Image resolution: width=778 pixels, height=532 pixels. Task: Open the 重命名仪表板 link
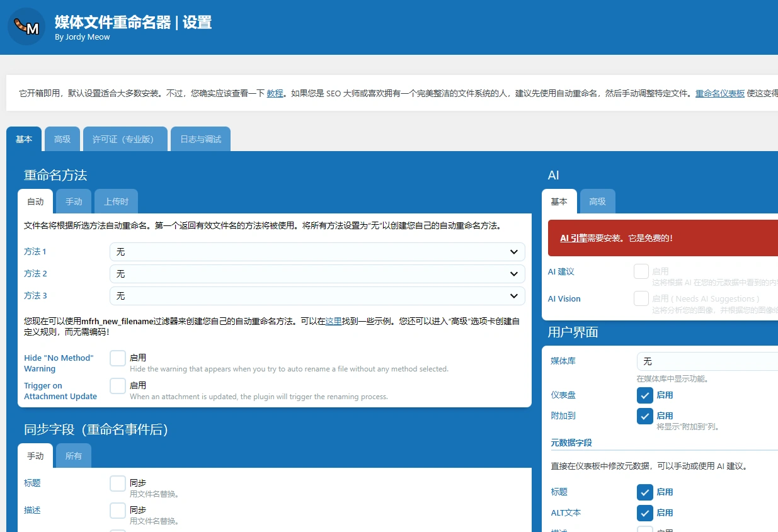click(719, 93)
